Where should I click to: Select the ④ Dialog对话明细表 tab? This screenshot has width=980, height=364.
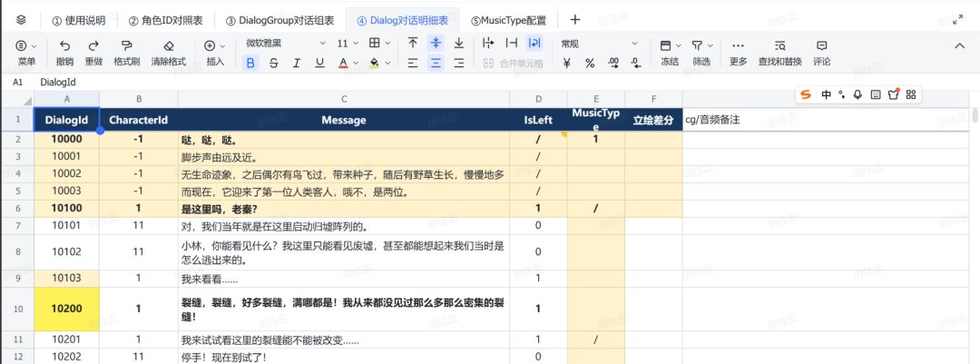[x=403, y=20]
